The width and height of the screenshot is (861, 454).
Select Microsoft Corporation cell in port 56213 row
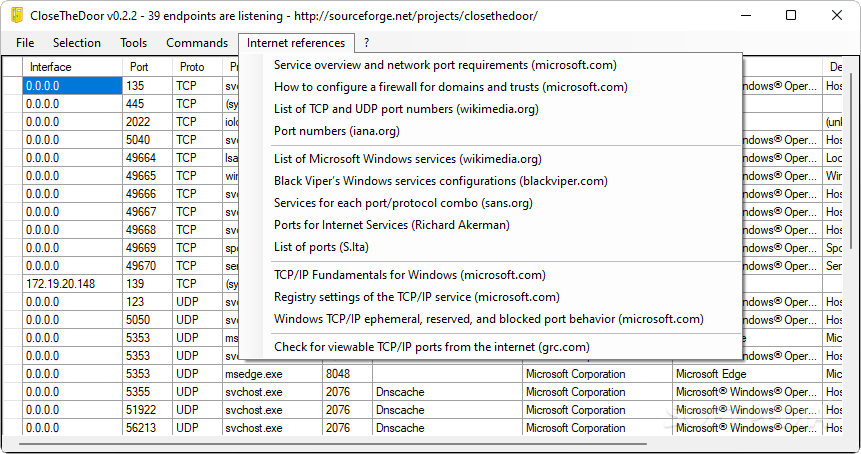(x=597, y=428)
